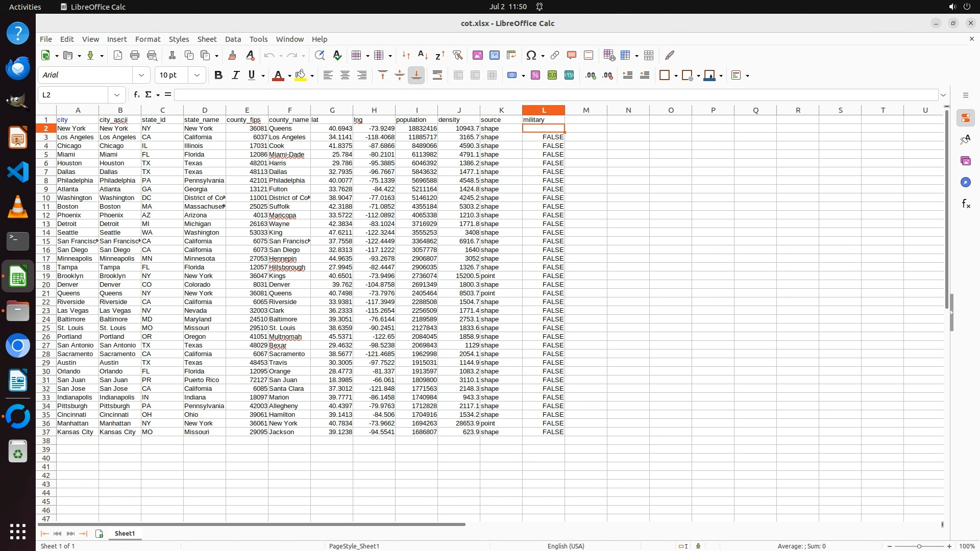Click the AutoFilter funnel icon
The width and height of the screenshot is (980, 551).
coord(457,55)
